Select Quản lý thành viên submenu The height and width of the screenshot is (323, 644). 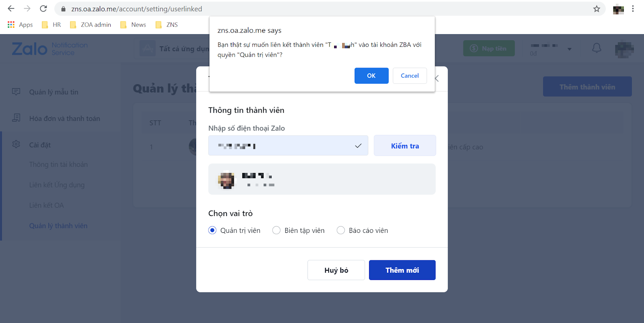click(x=58, y=226)
